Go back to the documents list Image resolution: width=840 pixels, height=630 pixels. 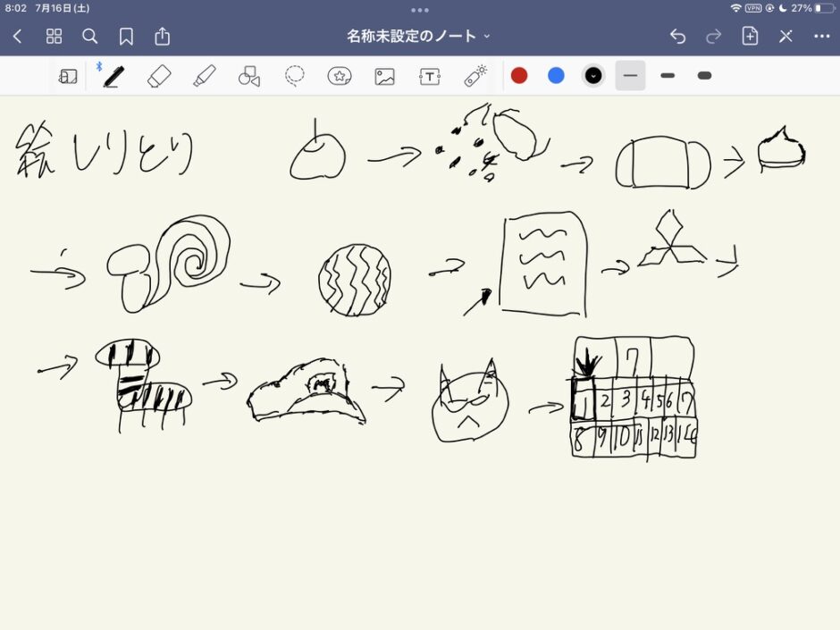[x=17, y=36]
